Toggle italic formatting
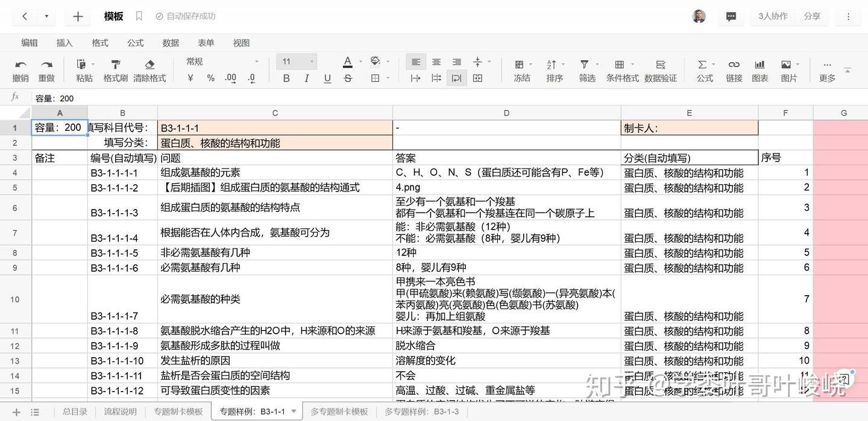 click(x=307, y=78)
